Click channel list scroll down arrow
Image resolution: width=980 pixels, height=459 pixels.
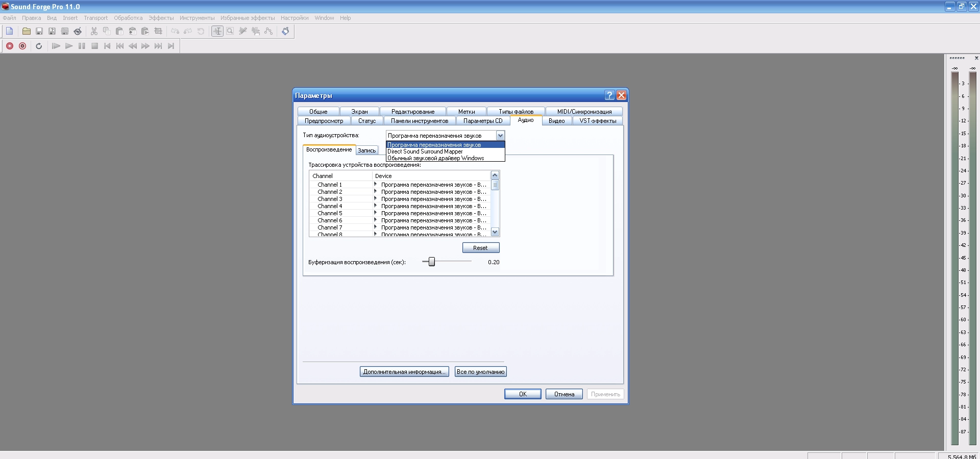(495, 232)
